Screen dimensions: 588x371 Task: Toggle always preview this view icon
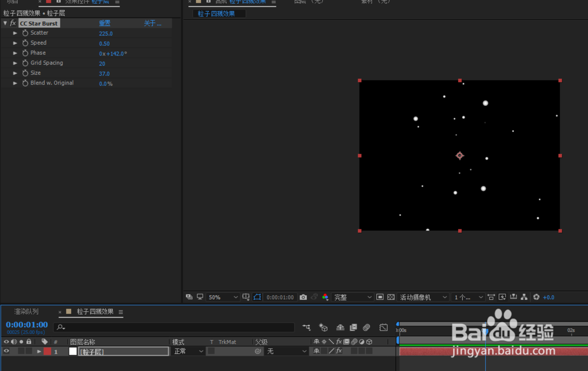pyautogui.click(x=189, y=297)
